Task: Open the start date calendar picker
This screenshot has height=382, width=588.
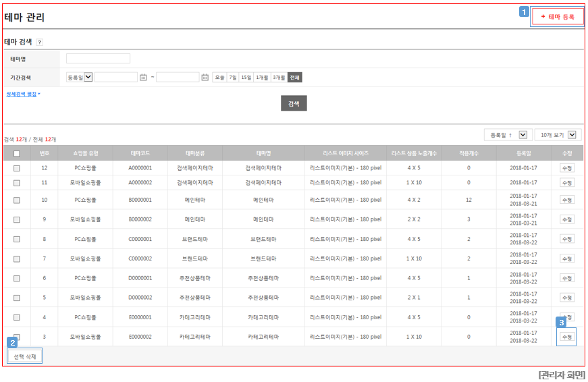Action: pyautogui.click(x=143, y=78)
